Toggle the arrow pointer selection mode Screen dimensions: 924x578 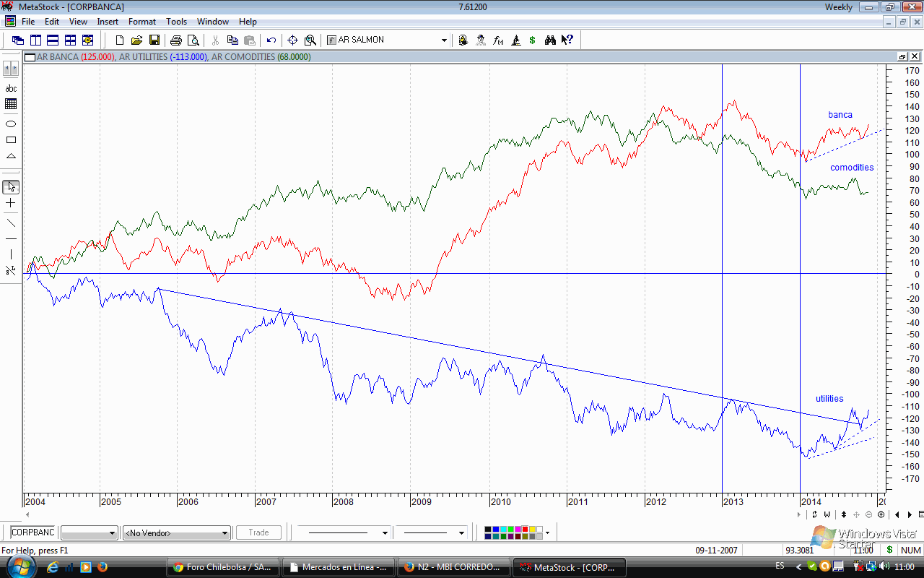(11, 187)
